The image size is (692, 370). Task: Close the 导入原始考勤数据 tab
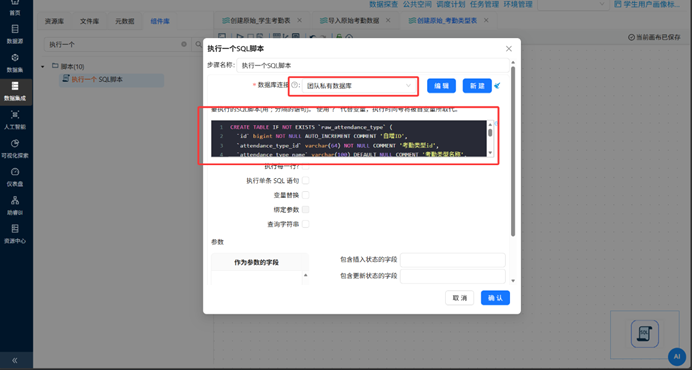[x=388, y=20]
